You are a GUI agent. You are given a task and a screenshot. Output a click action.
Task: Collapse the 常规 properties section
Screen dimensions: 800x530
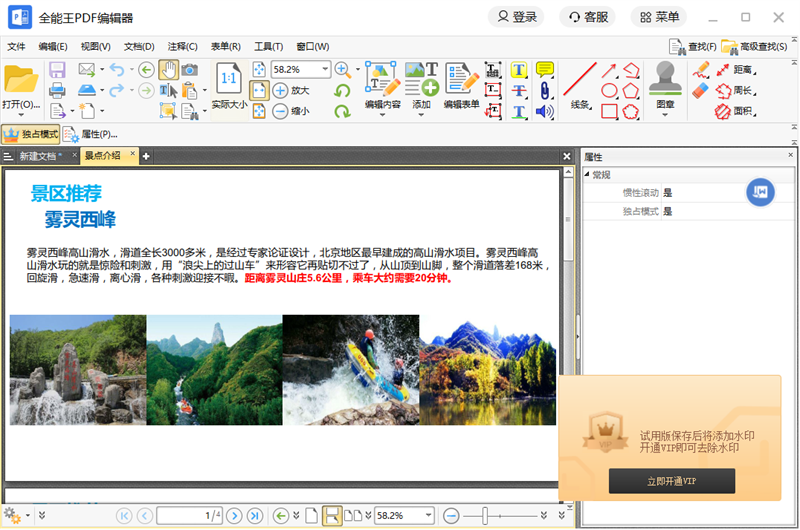pyautogui.click(x=588, y=175)
